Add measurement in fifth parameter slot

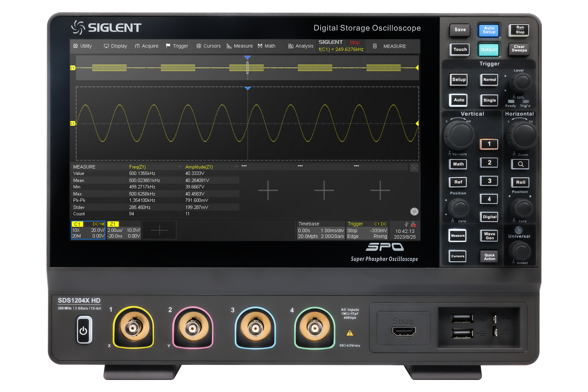click(x=380, y=190)
